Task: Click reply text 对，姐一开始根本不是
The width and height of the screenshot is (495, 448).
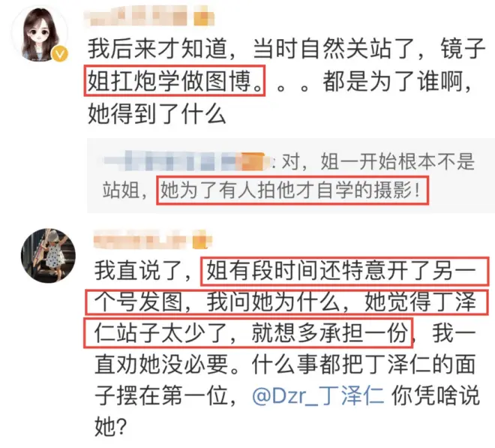Action: pyautogui.click(x=378, y=161)
